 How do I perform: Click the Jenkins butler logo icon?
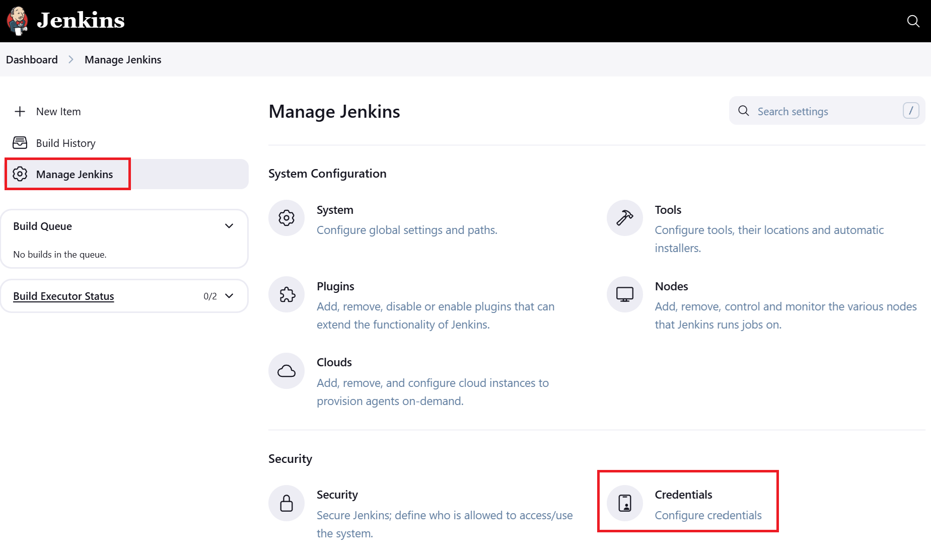17,21
